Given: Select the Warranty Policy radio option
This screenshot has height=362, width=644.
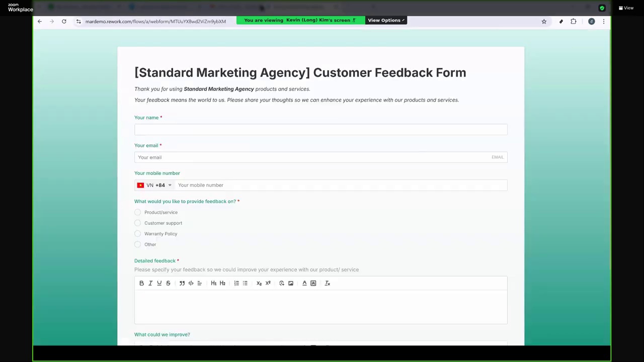Looking at the screenshot, I should [x=138, y=233].
